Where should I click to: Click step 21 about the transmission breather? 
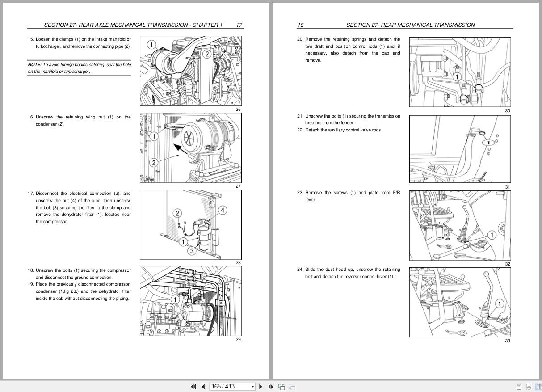[349, 119]
